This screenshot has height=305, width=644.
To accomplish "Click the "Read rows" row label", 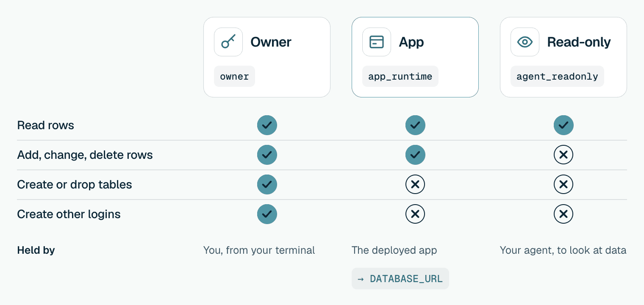I will pyautogui.click(x=46, y=125).
